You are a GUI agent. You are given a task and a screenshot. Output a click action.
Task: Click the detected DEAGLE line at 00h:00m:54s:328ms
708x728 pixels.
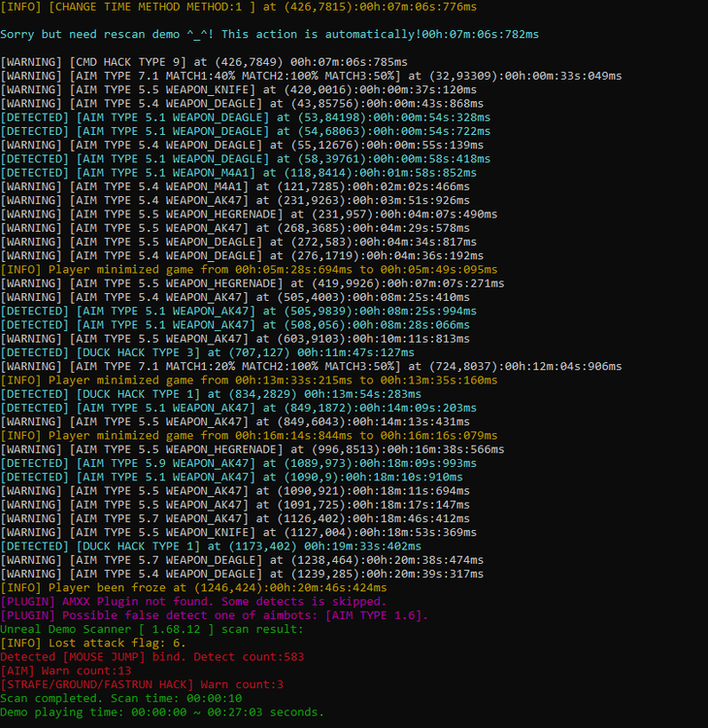[x=246, y=117]
